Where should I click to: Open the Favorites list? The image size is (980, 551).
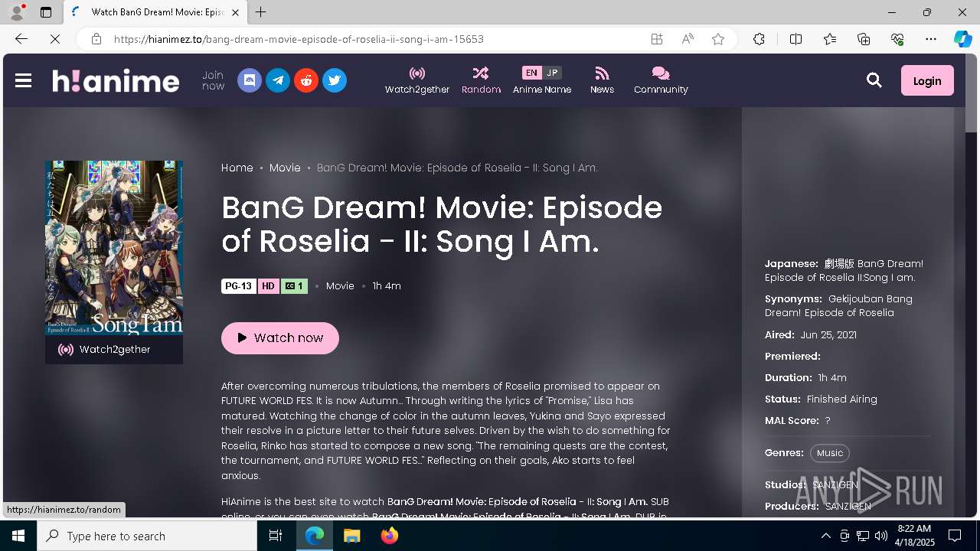(830, 39)
